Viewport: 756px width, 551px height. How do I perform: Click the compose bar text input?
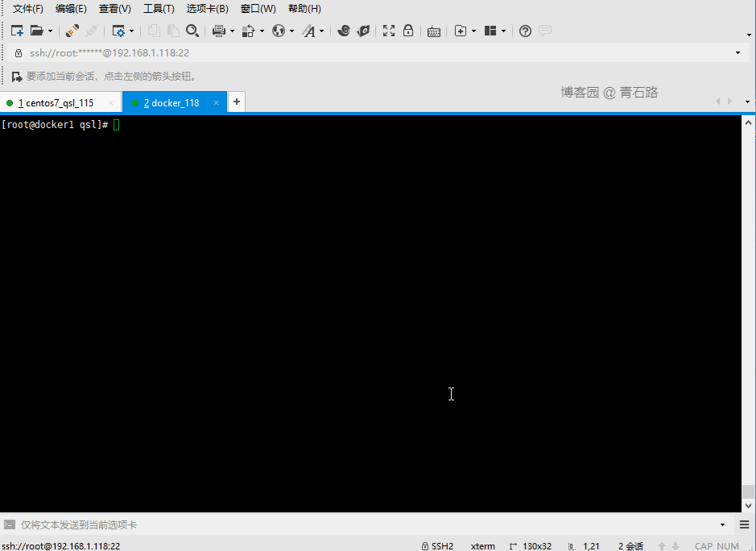coord(366,525)
